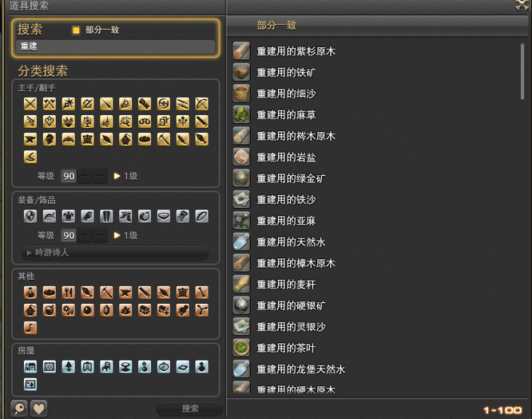
Task: Increase 装备/饰品 level with plus button
Action: (85, 235)
